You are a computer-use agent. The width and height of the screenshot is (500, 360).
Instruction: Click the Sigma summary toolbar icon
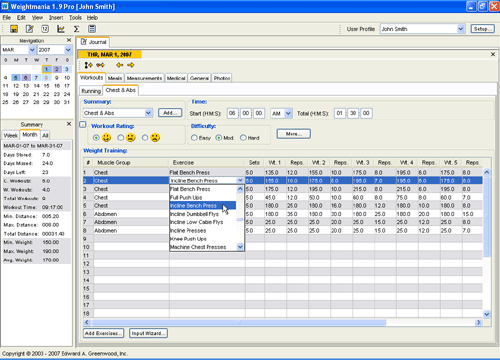(x=76, y=29)
